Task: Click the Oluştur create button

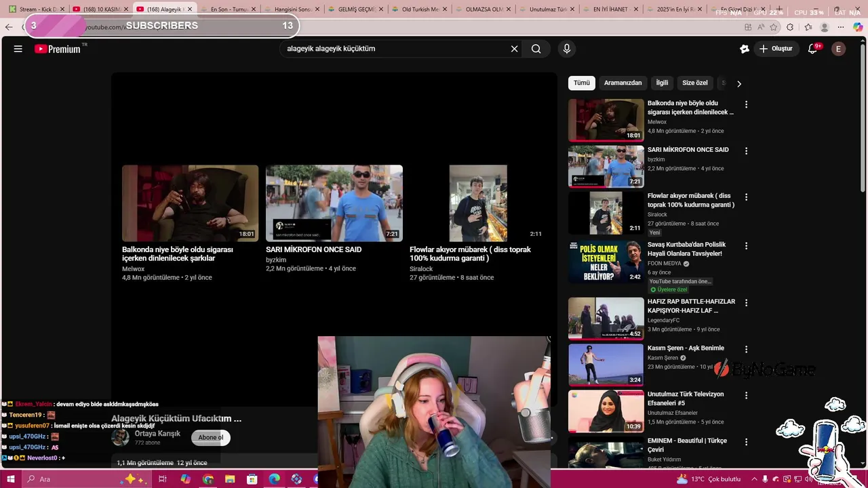Action: [x=776, y=49]
